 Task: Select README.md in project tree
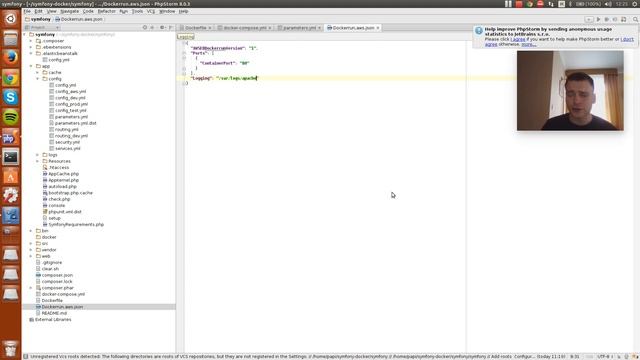click(54, 313)
